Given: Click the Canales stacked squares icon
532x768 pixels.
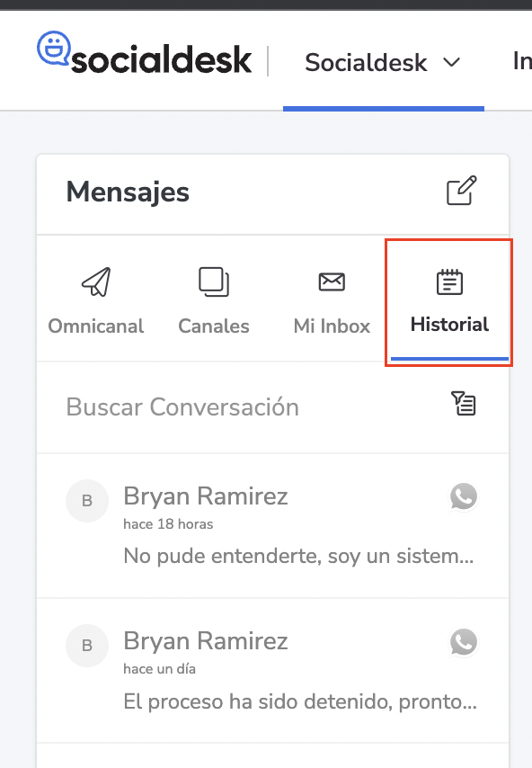Looking at the screenshot, I should (214, 281).
